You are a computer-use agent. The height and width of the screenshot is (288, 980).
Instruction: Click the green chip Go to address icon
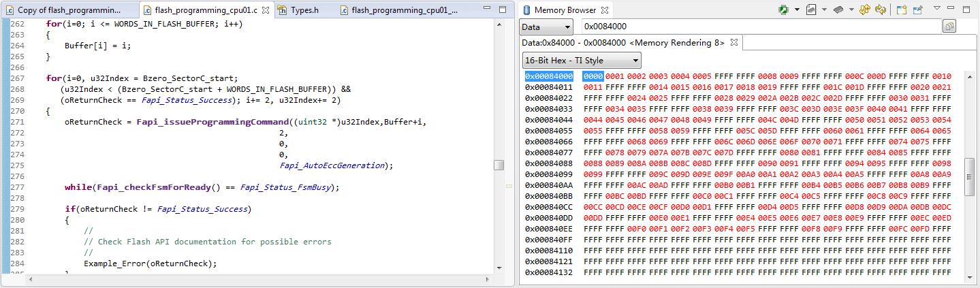pyautogui.click(x=784, y=10)
